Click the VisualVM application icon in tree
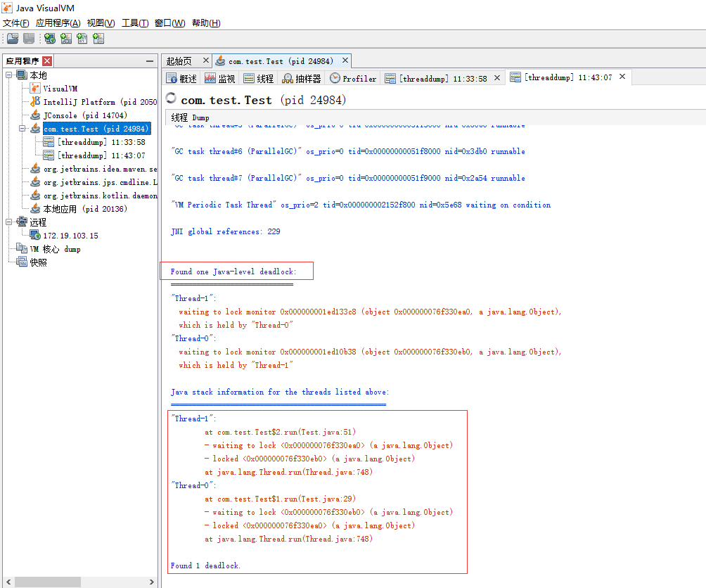 coord(35,88)
